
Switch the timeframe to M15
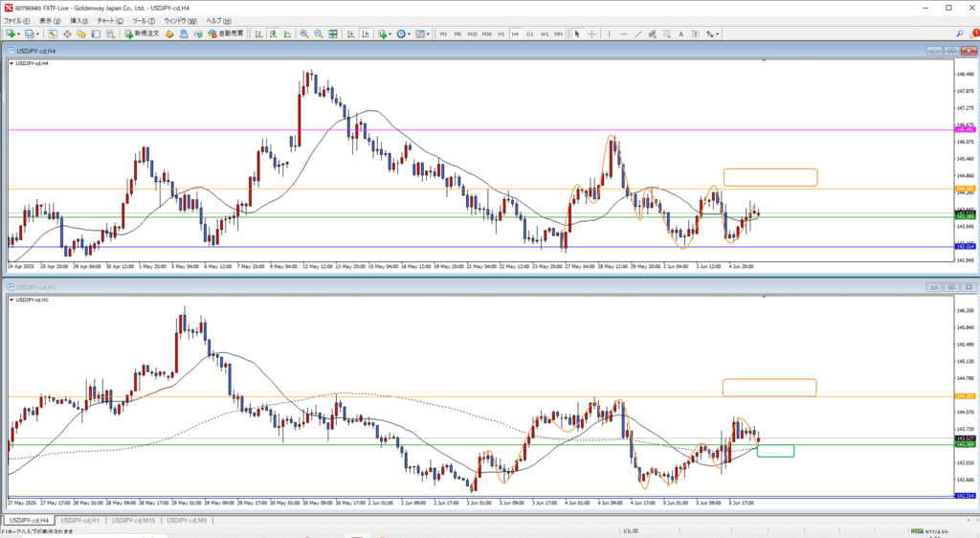point(472,34)
